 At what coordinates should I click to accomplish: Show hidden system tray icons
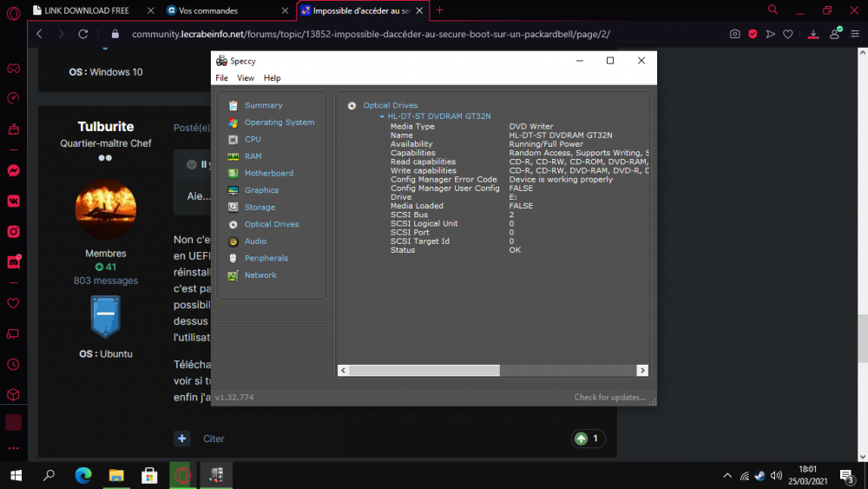tap(727, 475)
